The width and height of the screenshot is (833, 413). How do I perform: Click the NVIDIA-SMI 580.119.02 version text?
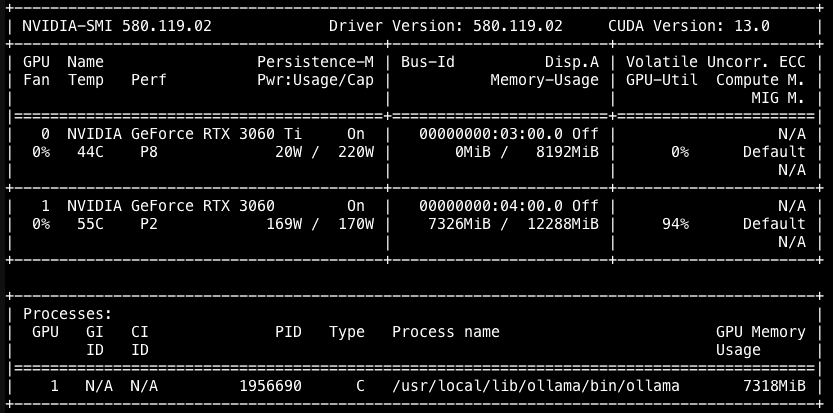(117, 26)
